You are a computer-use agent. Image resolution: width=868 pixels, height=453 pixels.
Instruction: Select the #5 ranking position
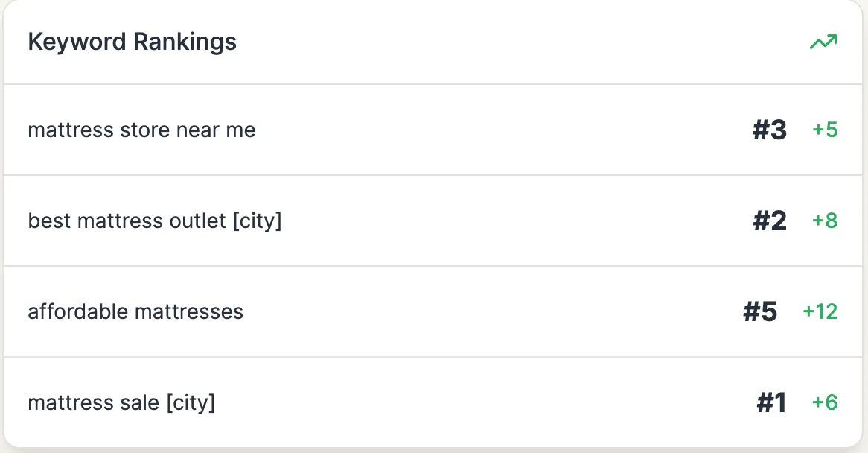pos(760,311)
